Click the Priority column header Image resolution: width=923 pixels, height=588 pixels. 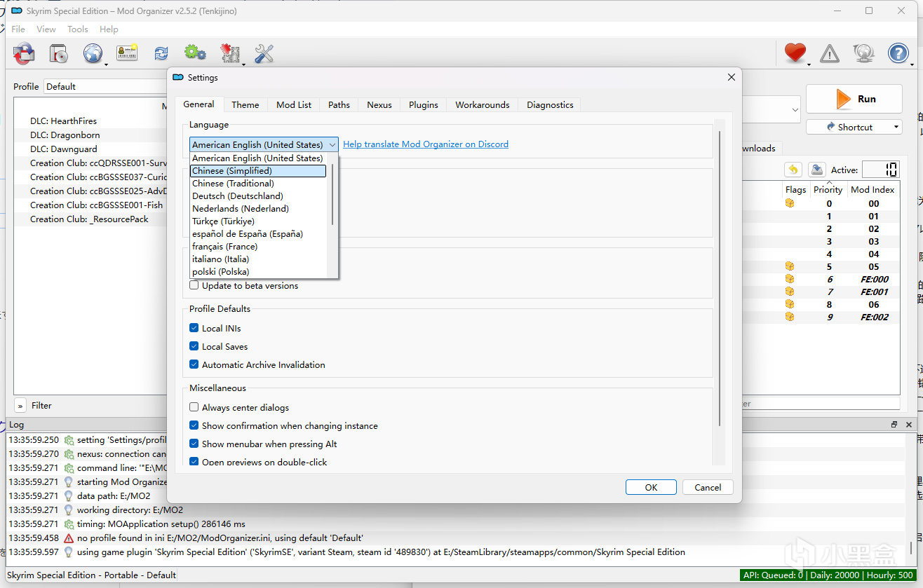828,189
